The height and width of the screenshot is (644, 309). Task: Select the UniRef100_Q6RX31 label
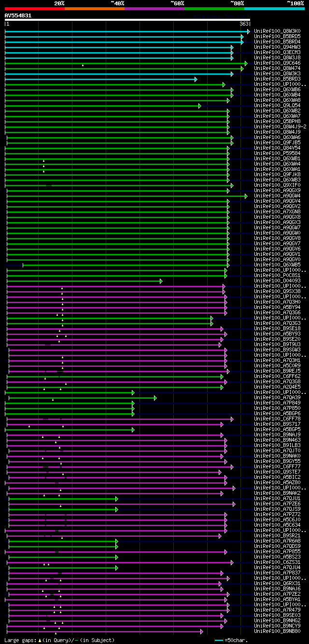click(x=278, y=583)
